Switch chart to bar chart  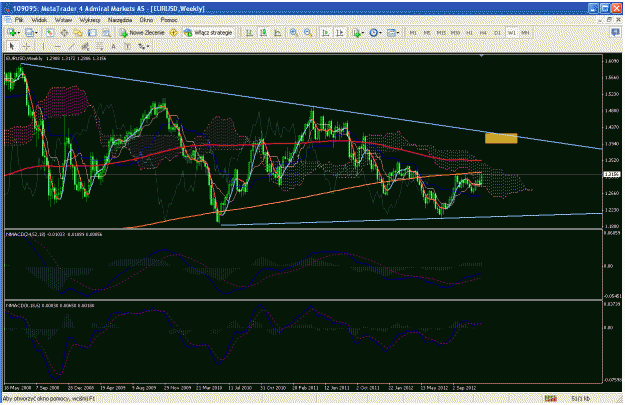point(249,33)
